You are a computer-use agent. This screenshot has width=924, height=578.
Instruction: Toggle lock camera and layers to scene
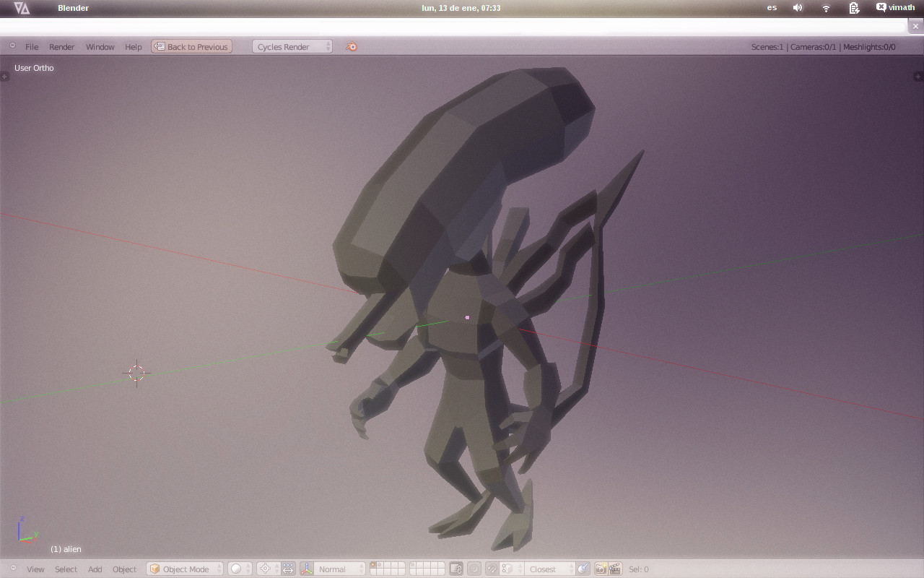(x=456, y=569)
